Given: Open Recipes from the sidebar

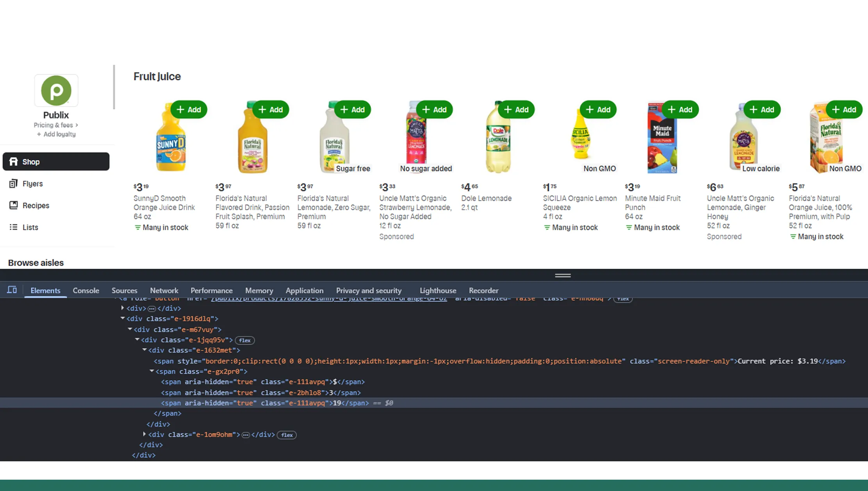Looking at the screenshot, I should point(36,205).
